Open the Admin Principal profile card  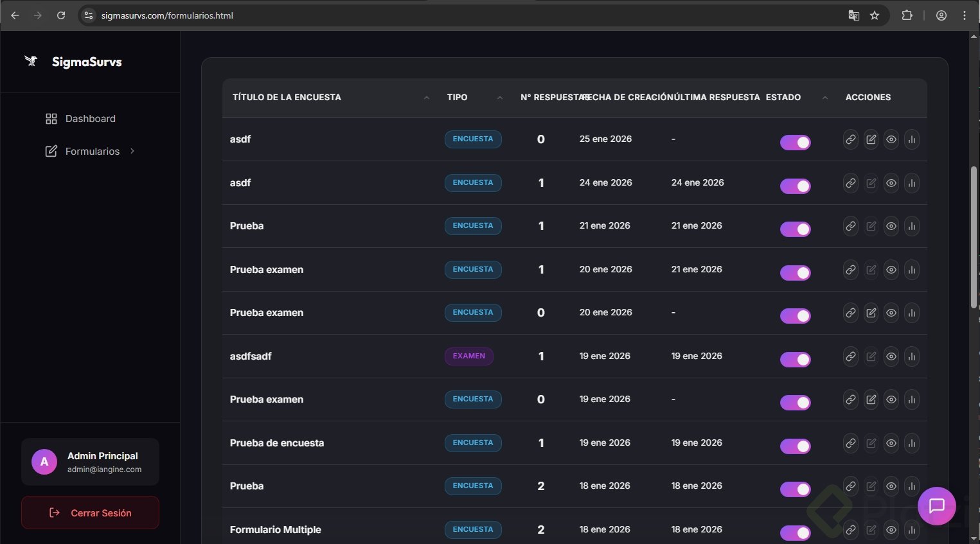coord(90,462)
